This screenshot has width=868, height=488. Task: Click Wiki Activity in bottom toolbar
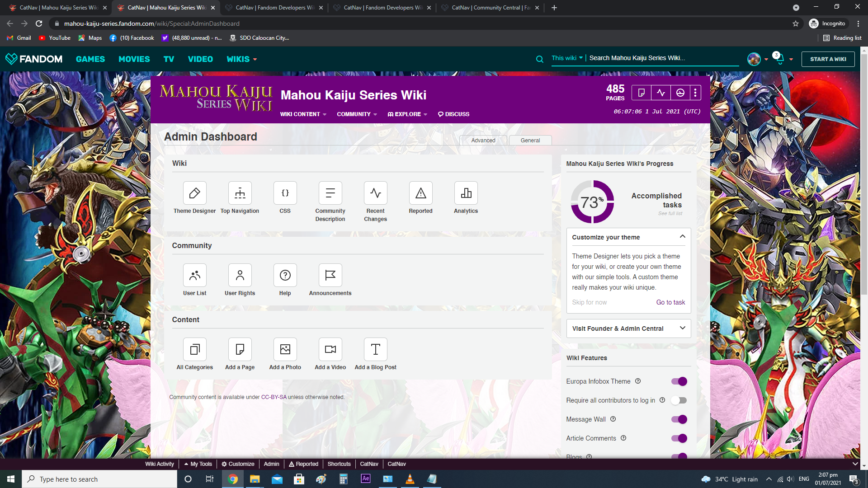(x=159, y=464)
